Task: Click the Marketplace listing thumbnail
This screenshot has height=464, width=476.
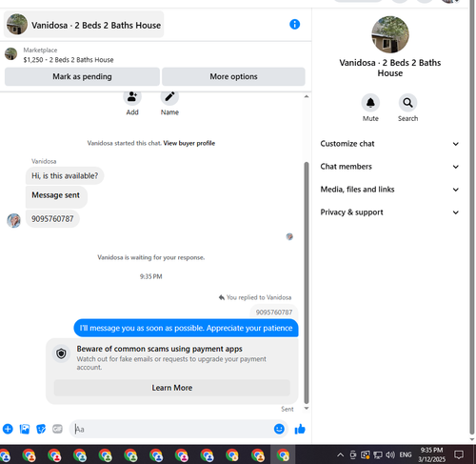Action: pos(10,54)
